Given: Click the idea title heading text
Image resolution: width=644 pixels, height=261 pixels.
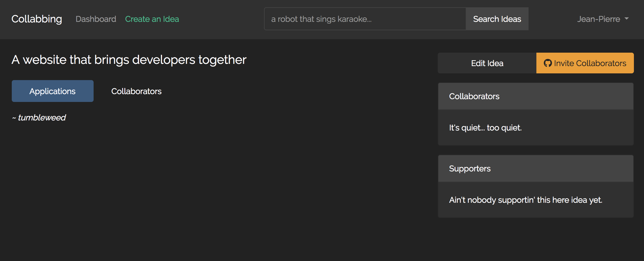Looking at the screenshot, I should pyautogui.click(x=129, y=60).
